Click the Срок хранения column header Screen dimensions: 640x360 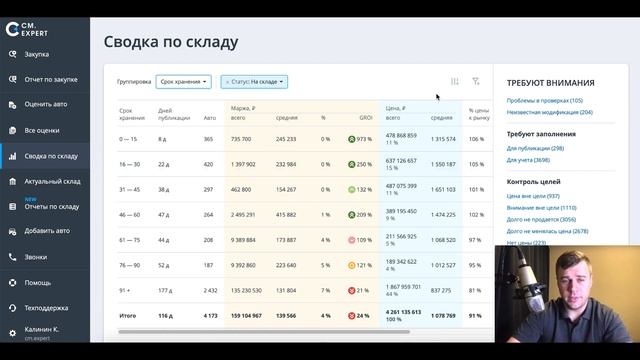coord(132,114)
